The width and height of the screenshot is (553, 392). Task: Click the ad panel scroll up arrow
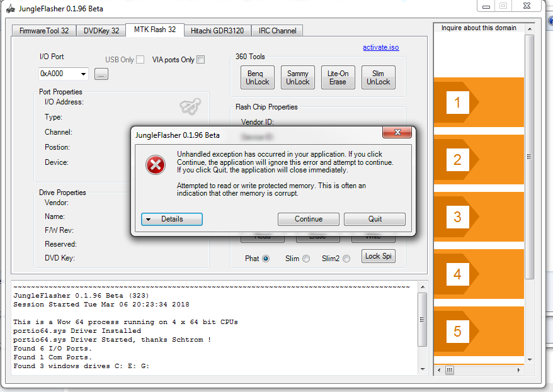(x=529, y=29)
